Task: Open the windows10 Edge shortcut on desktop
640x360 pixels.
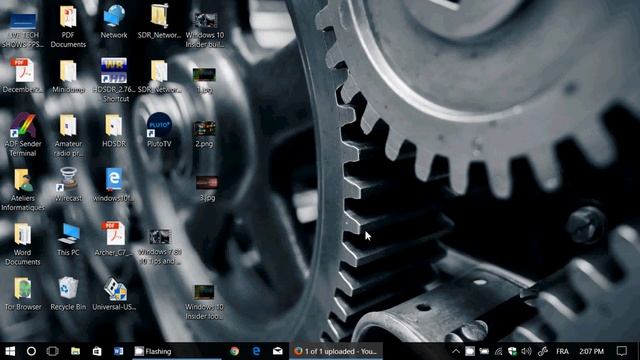Action: [114, 184]
